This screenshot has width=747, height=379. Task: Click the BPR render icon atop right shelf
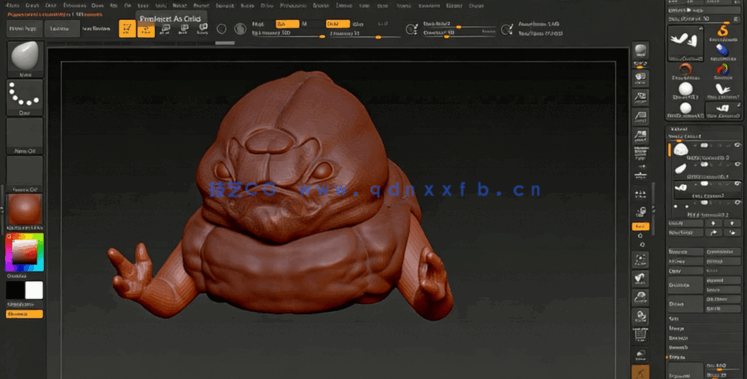click(641, 51)
